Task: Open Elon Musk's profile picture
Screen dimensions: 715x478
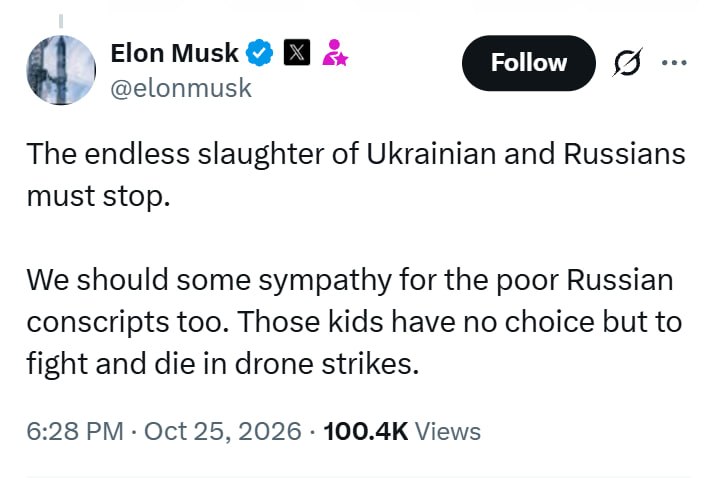Action: [61, 70]
